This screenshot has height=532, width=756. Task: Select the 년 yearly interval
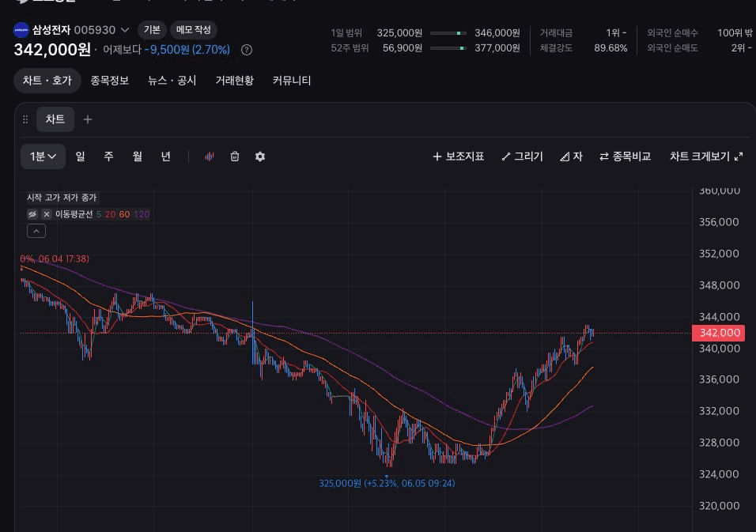[166, 157]
